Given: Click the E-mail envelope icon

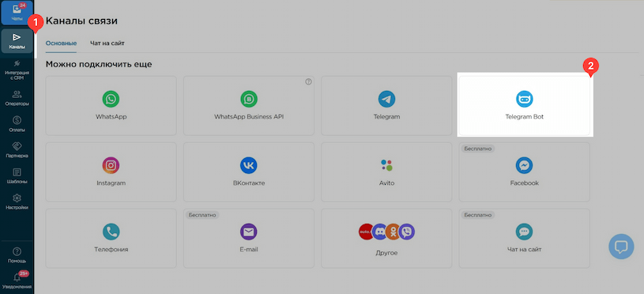Looking at the screenshot, I should click(x=248, y=232).
